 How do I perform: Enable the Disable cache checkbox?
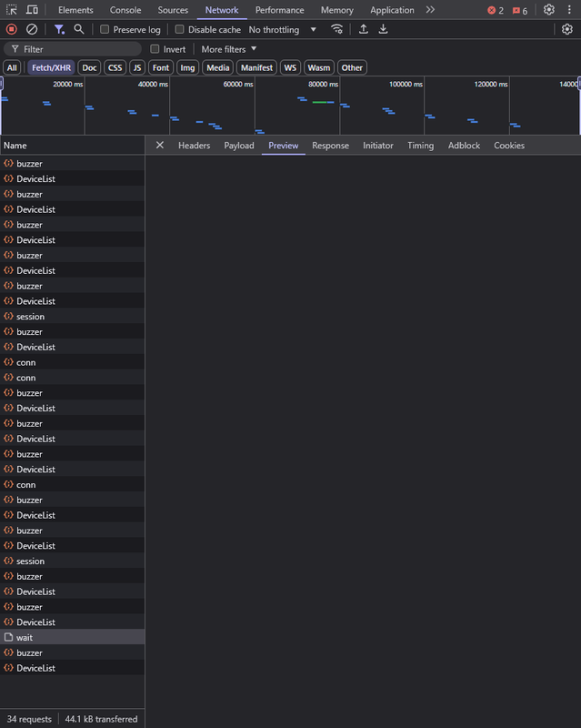180,29
